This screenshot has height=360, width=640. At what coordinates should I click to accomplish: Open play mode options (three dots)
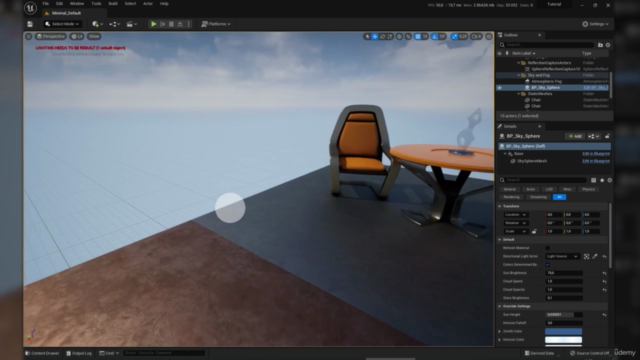pyautogui.click(x=189, y=24)
